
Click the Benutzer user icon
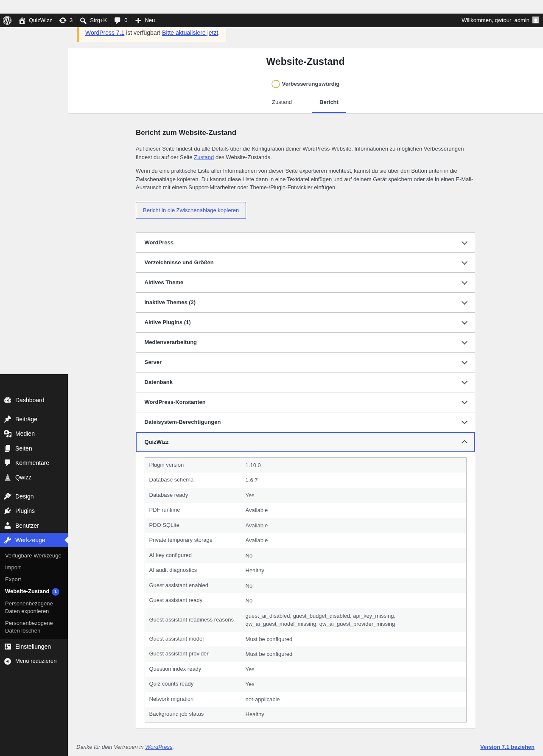click(x=8, y=526)
